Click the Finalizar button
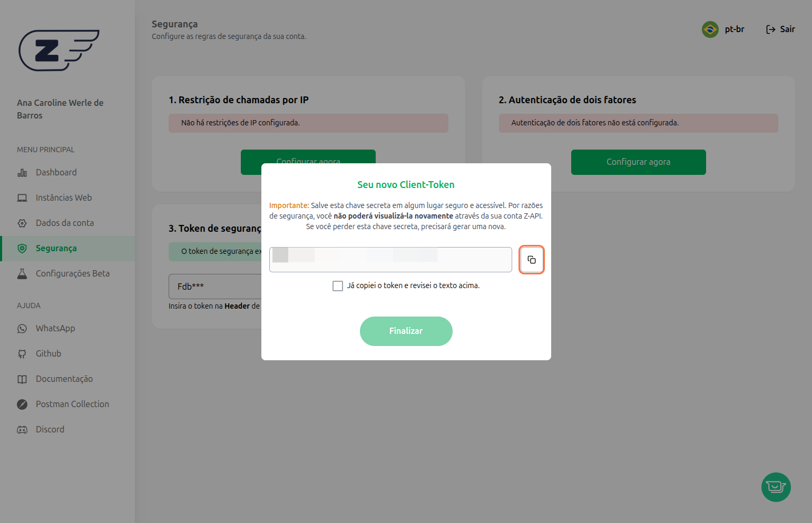 coord(406,331)
